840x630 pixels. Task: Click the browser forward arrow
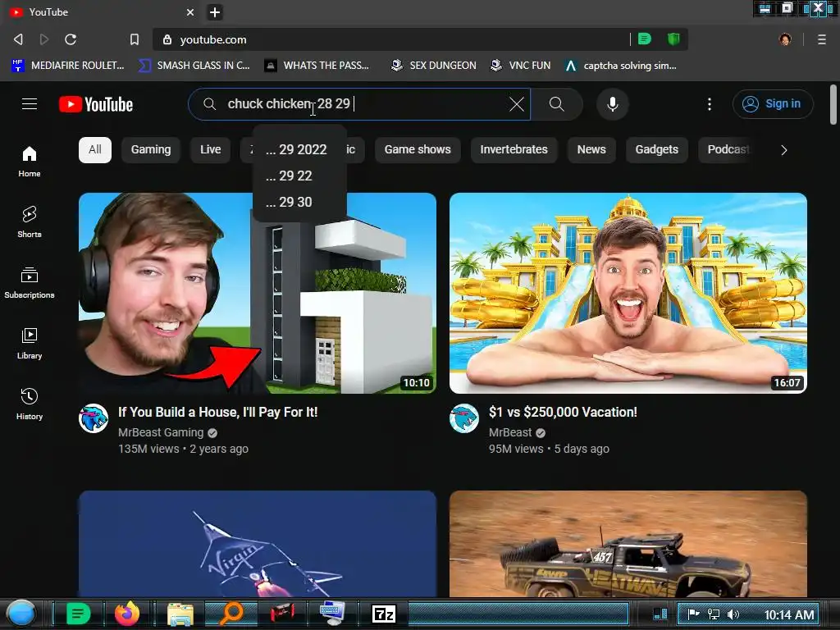pyautogui.click(x=44, y=39)
